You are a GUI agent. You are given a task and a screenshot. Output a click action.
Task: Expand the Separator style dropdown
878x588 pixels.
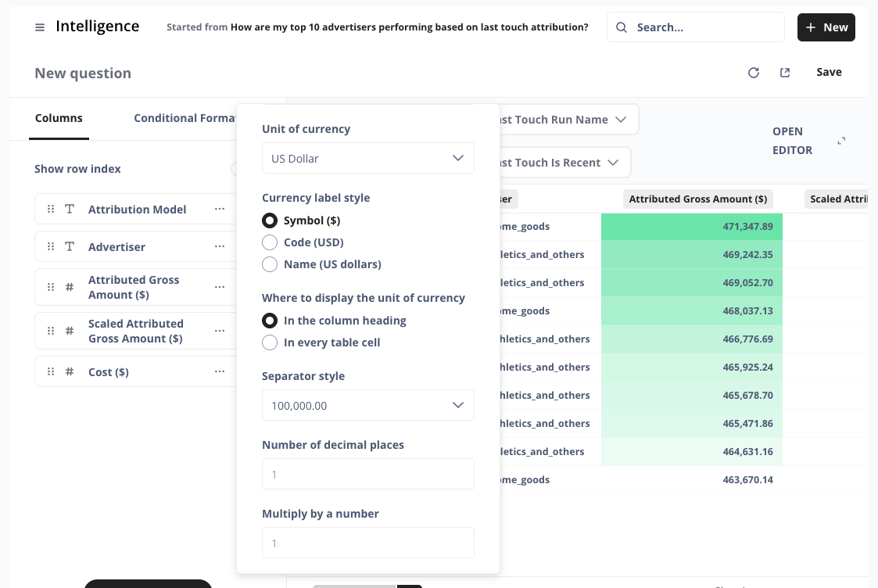[367, 406]
